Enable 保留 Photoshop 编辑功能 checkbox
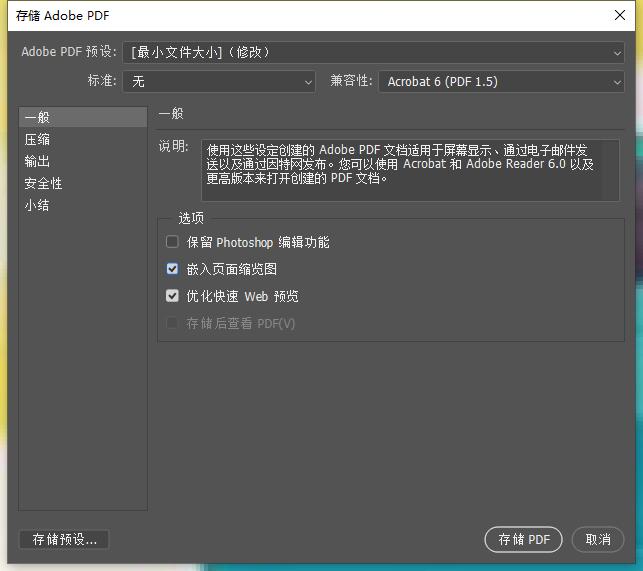 172,242
